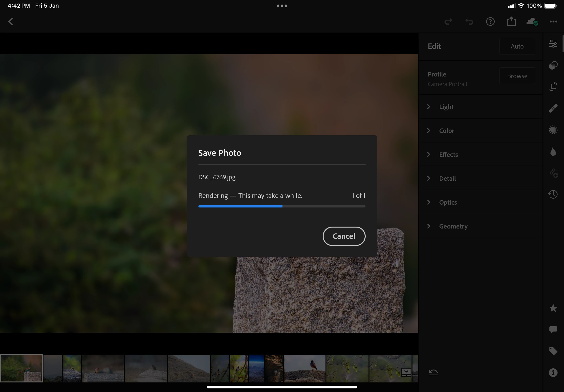
Task: Select the Crop and rotate tool
Action: coord(553,87)
